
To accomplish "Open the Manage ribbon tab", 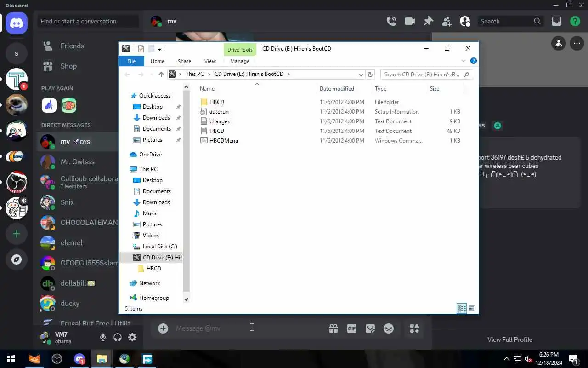I will tap(240, 61).
